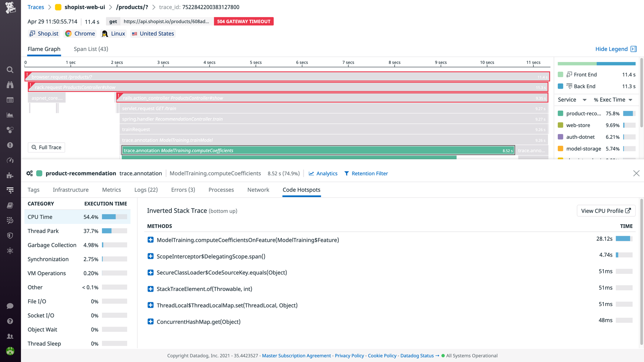Open Watchdog via the binoculars sidebar icon
This screenshot has width=644, height=362.
[10, 85]
